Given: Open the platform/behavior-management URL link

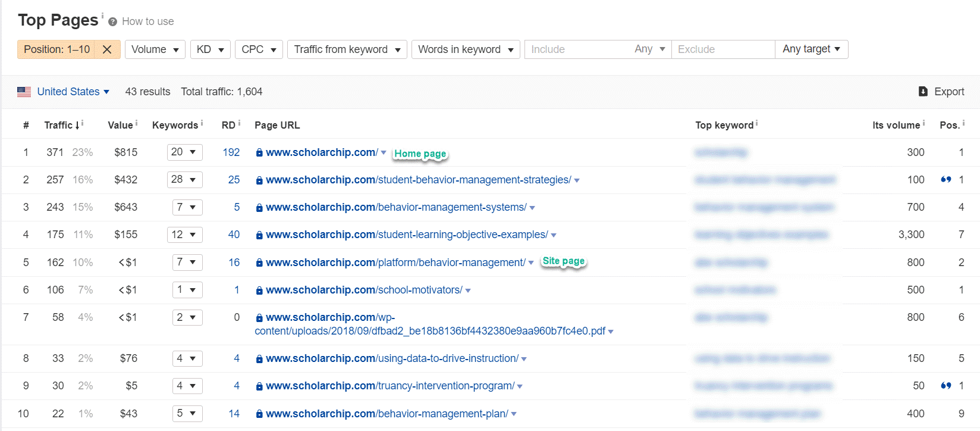Looking at the screenshot, I should click(x=395, y=263).
